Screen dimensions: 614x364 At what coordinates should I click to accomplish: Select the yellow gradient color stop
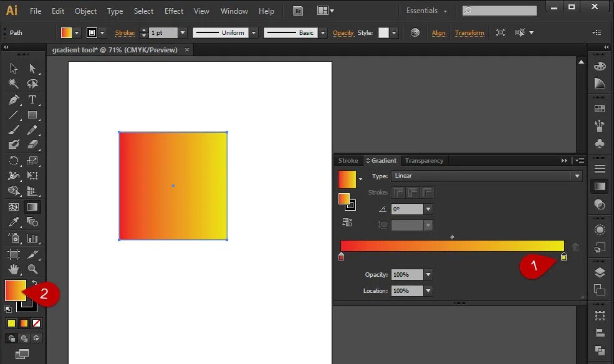point(564,256)
